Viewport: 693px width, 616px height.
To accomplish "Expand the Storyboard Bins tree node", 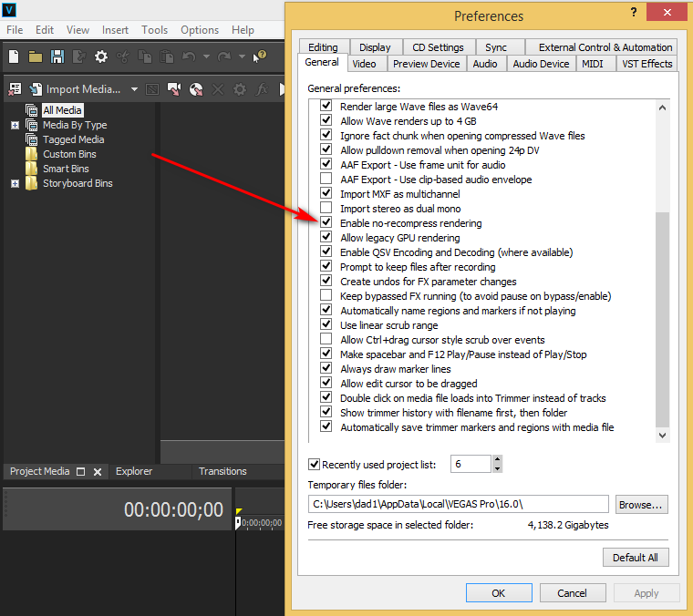I will [15, 184].
